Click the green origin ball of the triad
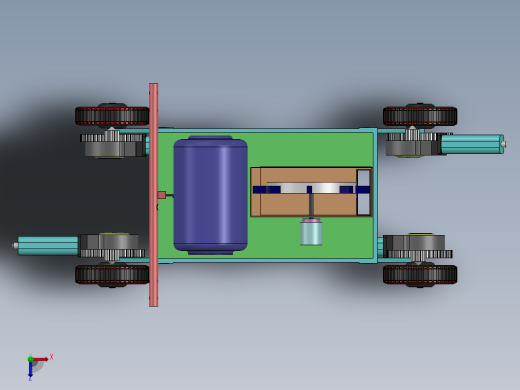The height and width of the screenshot is (390, 520). [30, 359]
